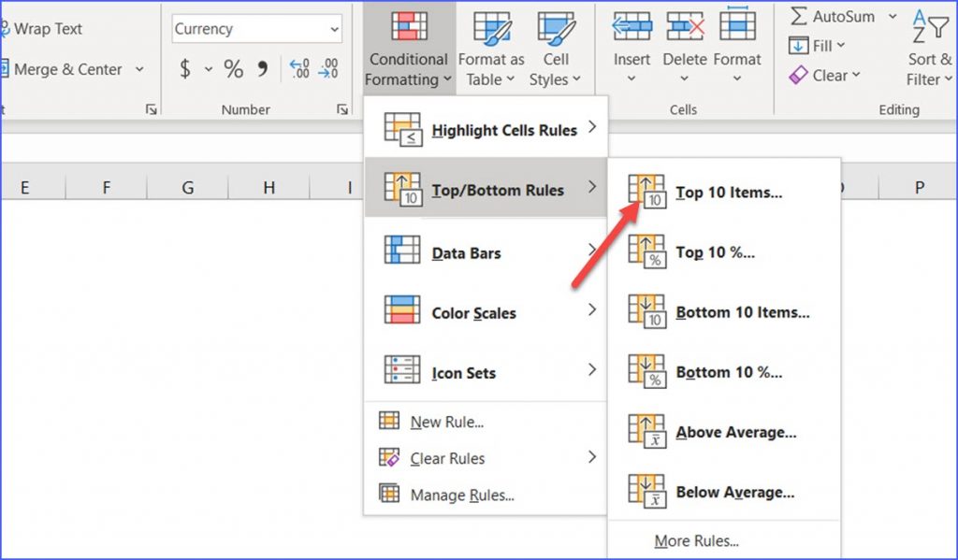This screenshot has height=560, width=958.
Task: Click the Cell Styles icon
Action: point(556,44)
